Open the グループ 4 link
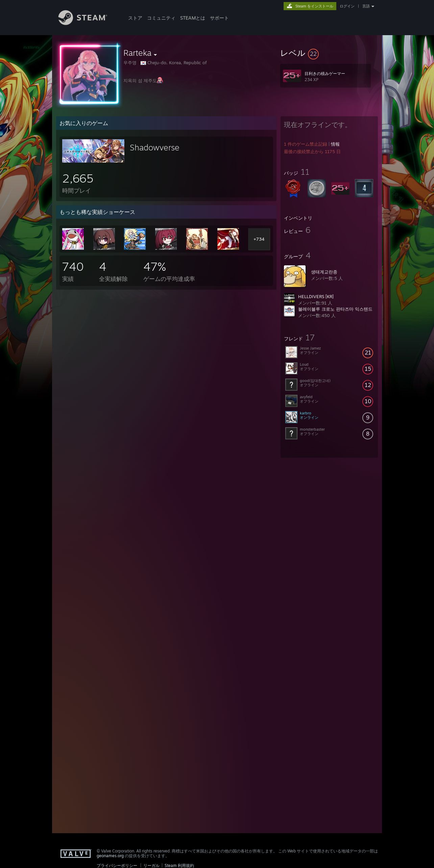Screen dimensions: 434x868 (x=297, y=256)
